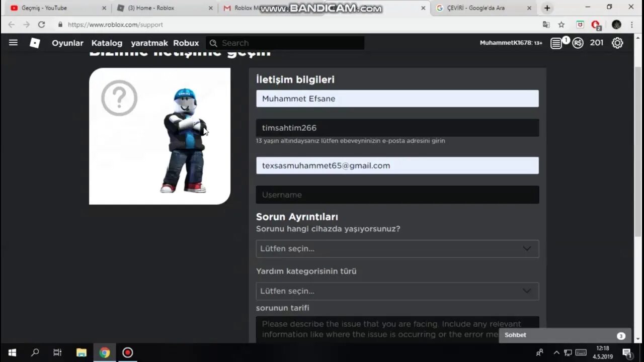Open Chrome three-dot menu
The width and height of the screenshot is (644, 362).
(x=632, y=25)
